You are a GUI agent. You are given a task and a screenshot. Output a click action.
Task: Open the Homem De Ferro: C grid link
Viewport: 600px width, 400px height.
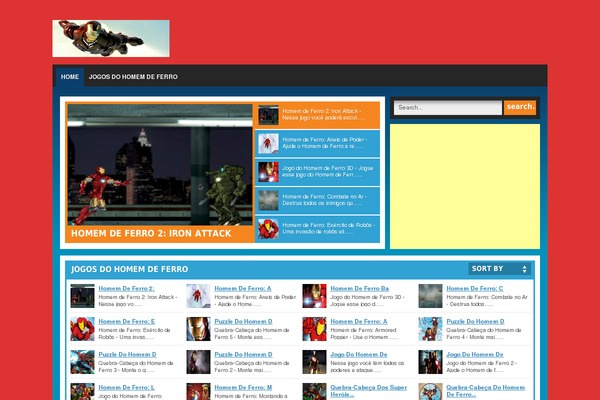tap(474, 289)
